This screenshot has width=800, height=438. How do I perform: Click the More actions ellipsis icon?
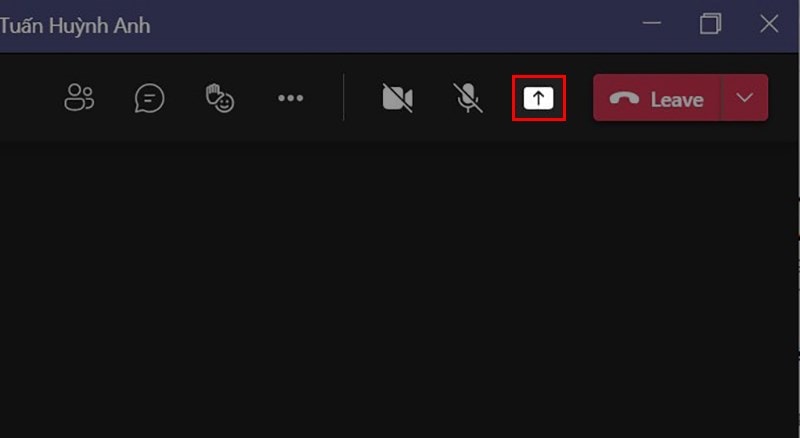291,98
